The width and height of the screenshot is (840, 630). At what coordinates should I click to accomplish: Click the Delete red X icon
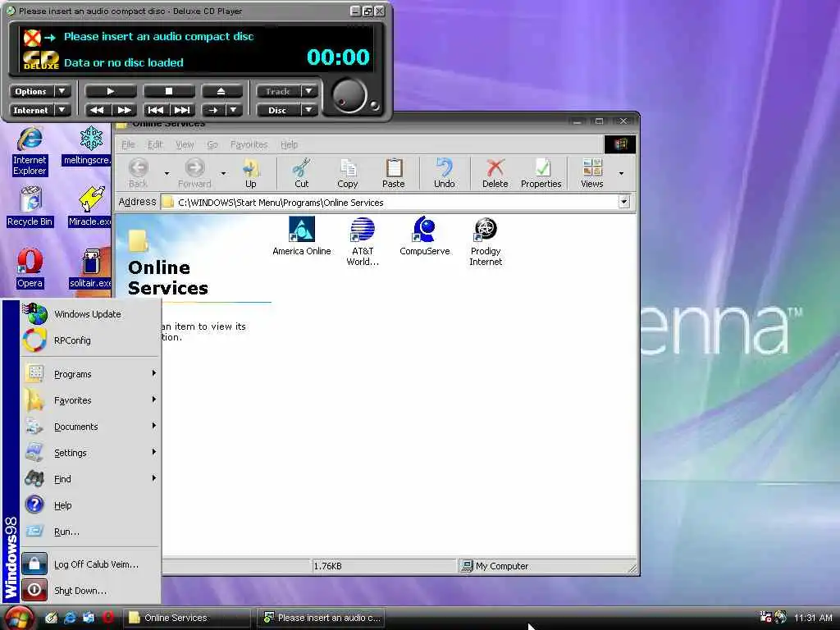[x=495, y=173]
